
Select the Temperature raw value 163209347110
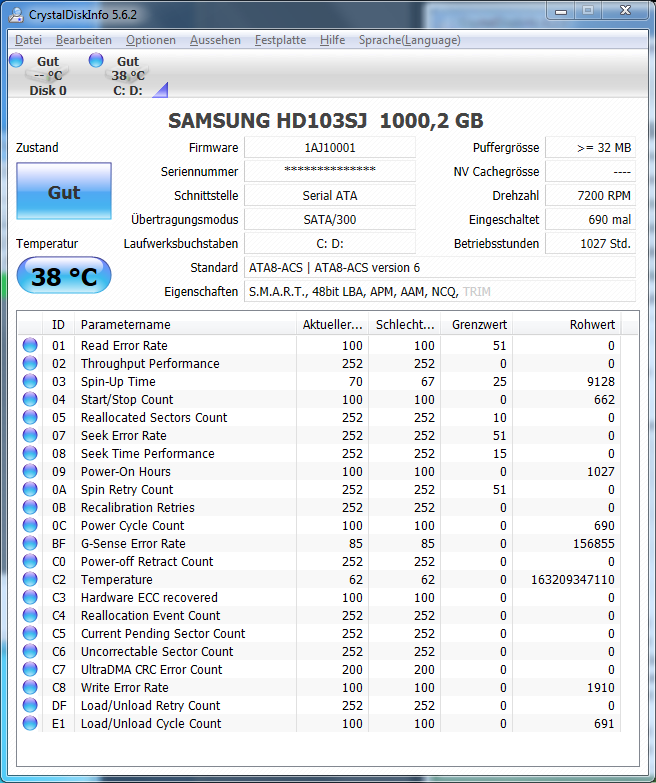[573, 580]
